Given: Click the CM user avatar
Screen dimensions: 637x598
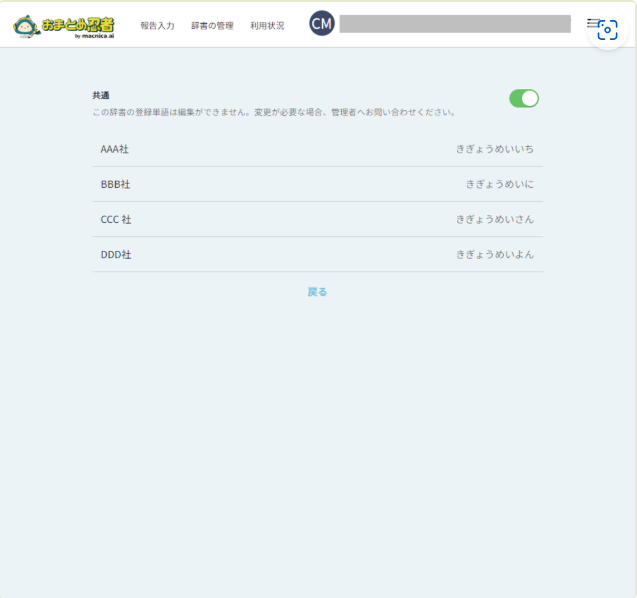Looking at the screenshot, I should 322,23.
